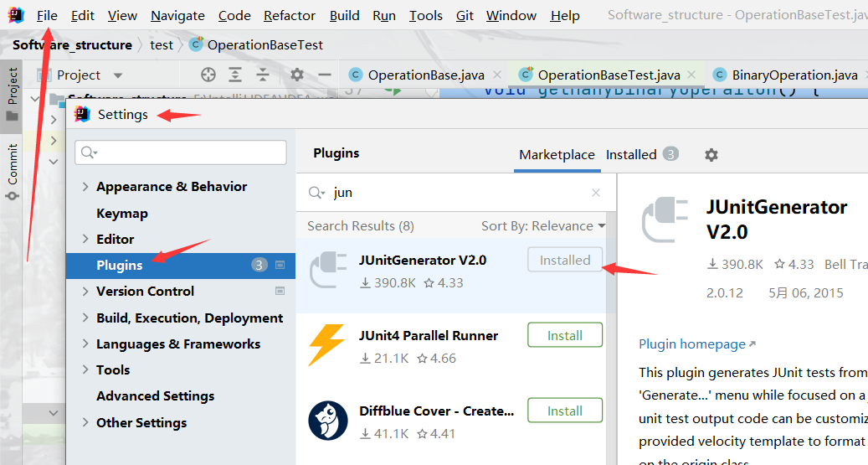Click JUnit4 Parallel Runner lightning icon
Viewport: 868px width, 465px height.
pos(327,344)
